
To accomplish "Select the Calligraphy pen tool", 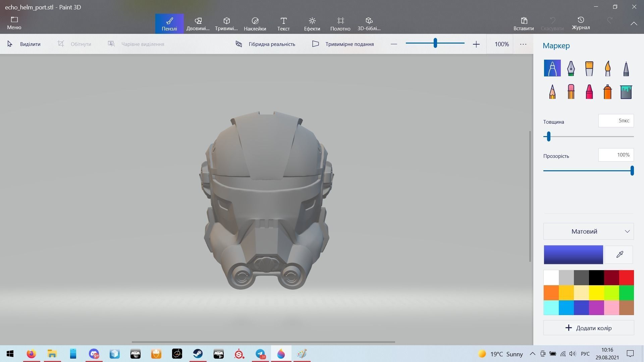I will point(571,68).
